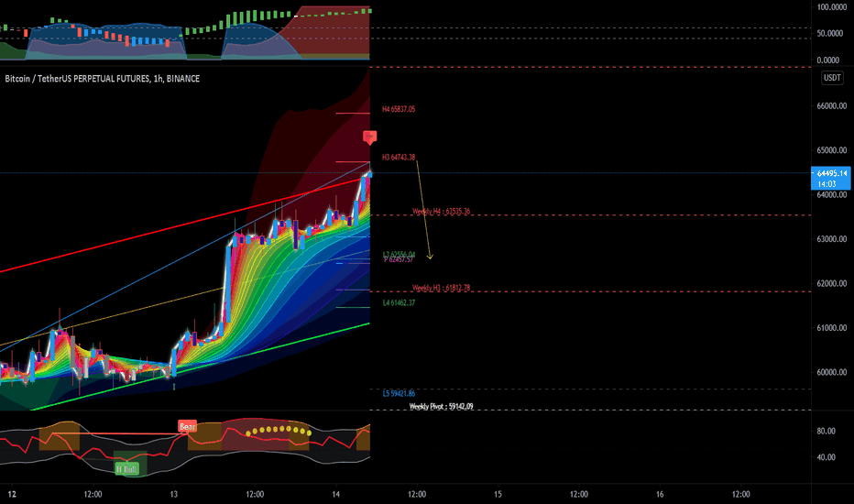Click the 60000.00 price axis value
The image size is (854, 504).
coord(832,372)
